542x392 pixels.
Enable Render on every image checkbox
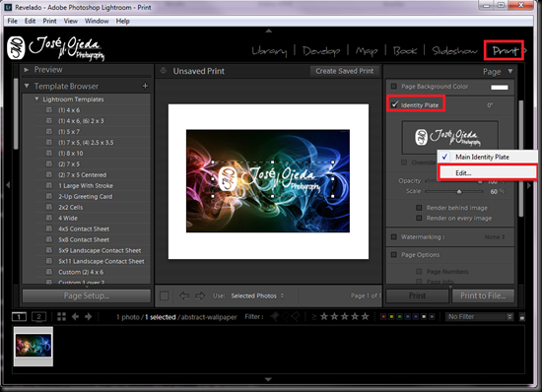tap(419, 218)
